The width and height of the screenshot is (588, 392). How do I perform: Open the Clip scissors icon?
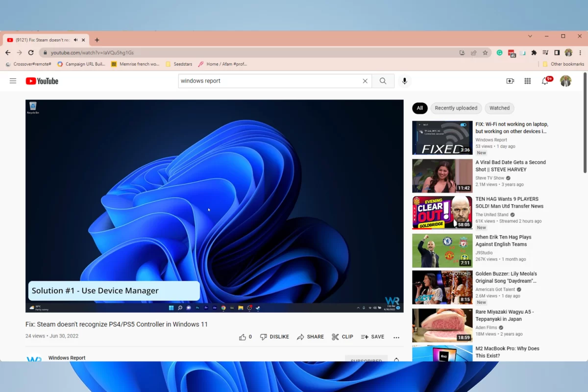[x=342, y=337]
